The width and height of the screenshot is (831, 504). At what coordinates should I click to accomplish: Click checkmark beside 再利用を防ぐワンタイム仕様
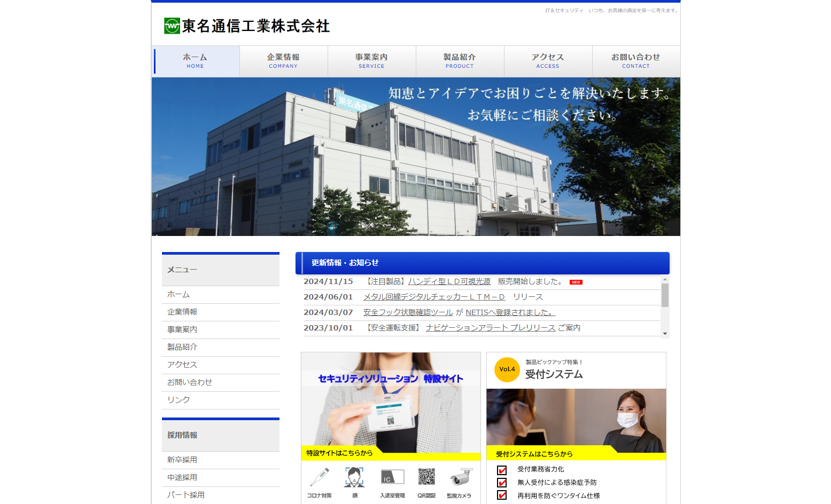[502, 495]
